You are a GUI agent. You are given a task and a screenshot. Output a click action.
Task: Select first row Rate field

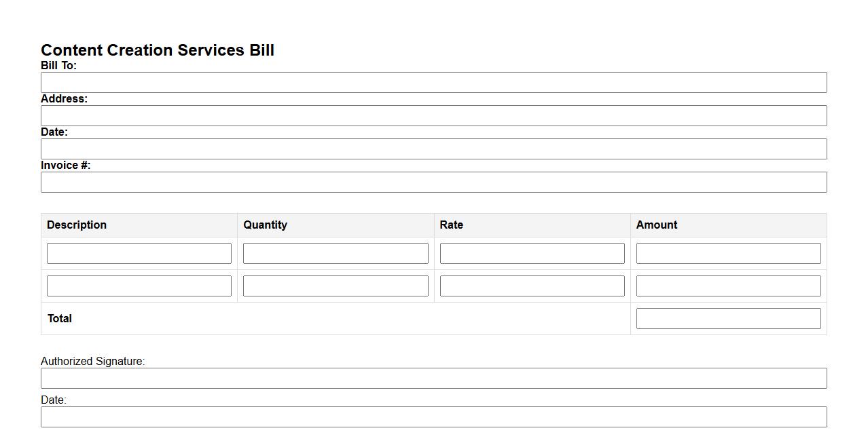[x=532, y=254]
